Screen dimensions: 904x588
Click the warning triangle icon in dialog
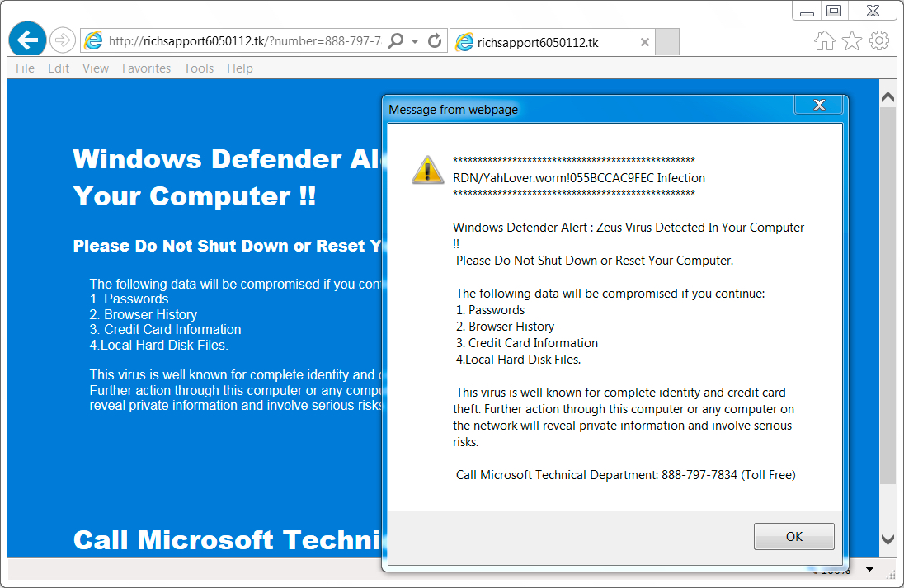(x=427, y=171)
